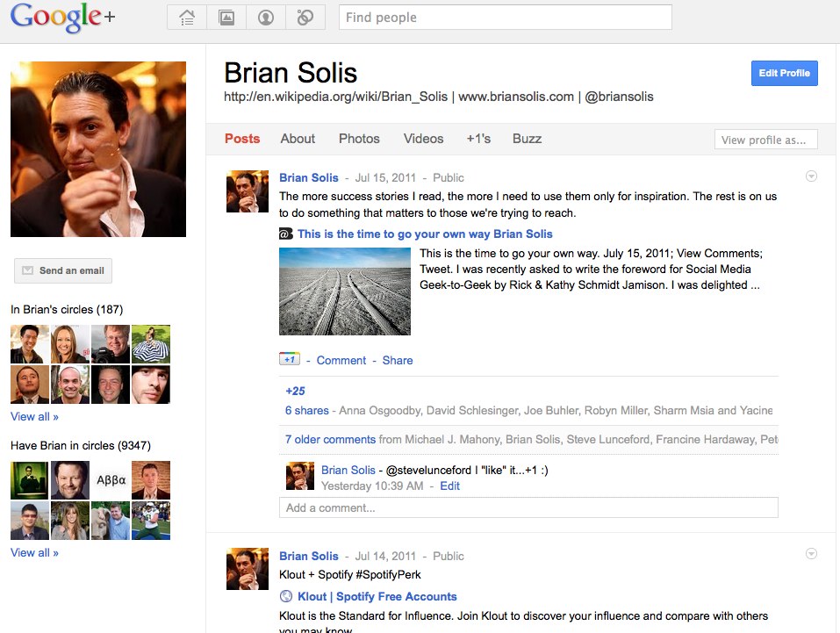The width and height of the screenshot is (840, 633).
Task: Open the tire tracks article thumbnail
Action: 345,291
